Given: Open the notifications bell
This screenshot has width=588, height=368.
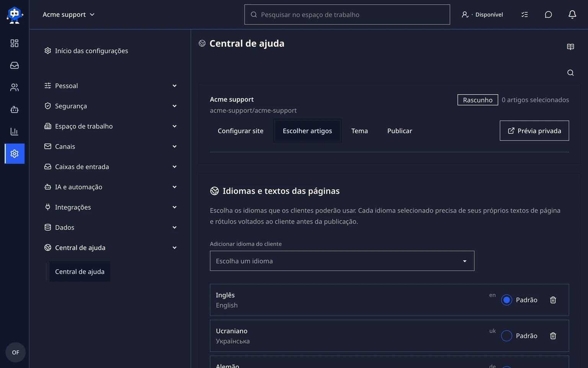Looking at the screenshot, I should click(572, 15).
